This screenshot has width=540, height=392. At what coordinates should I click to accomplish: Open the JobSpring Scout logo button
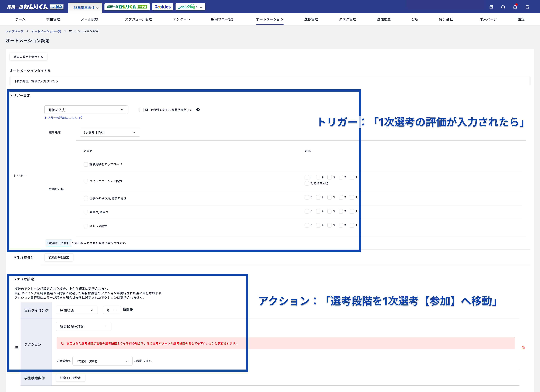[190, 7]
